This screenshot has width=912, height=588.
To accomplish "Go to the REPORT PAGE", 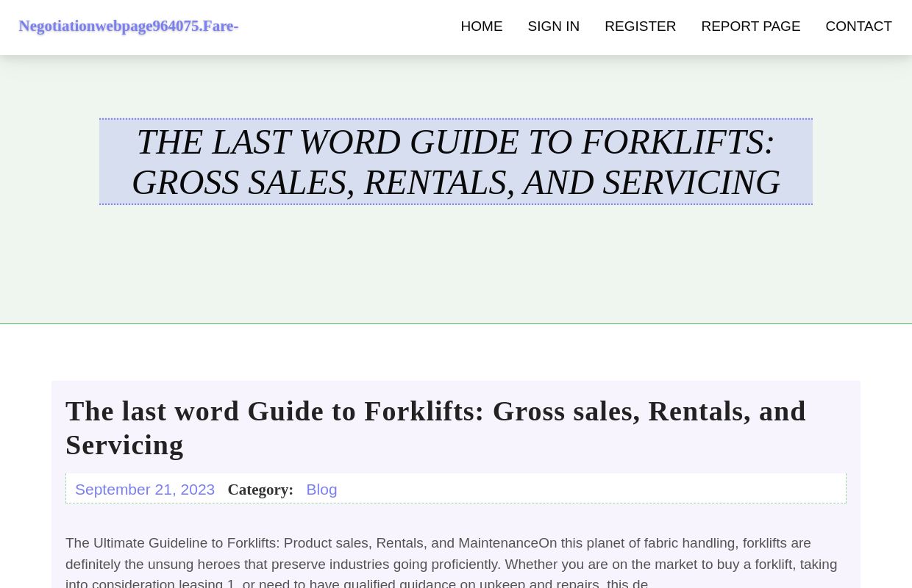I will pos(750,26).
